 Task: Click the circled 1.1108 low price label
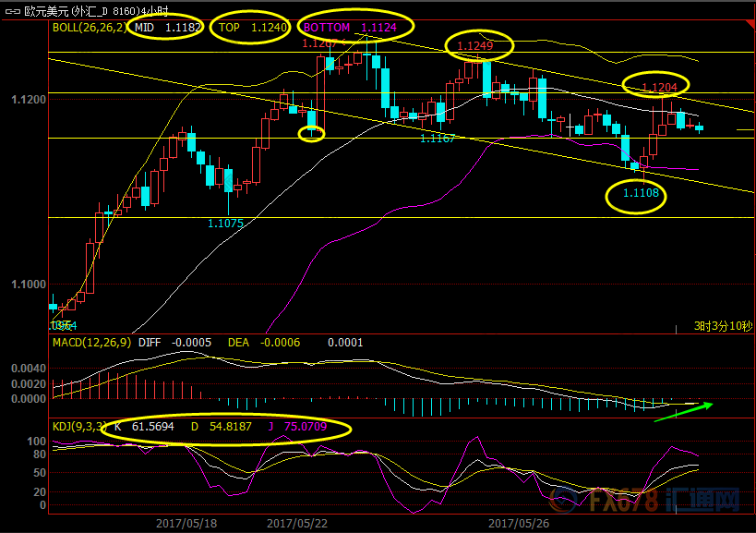coord(641,194)
